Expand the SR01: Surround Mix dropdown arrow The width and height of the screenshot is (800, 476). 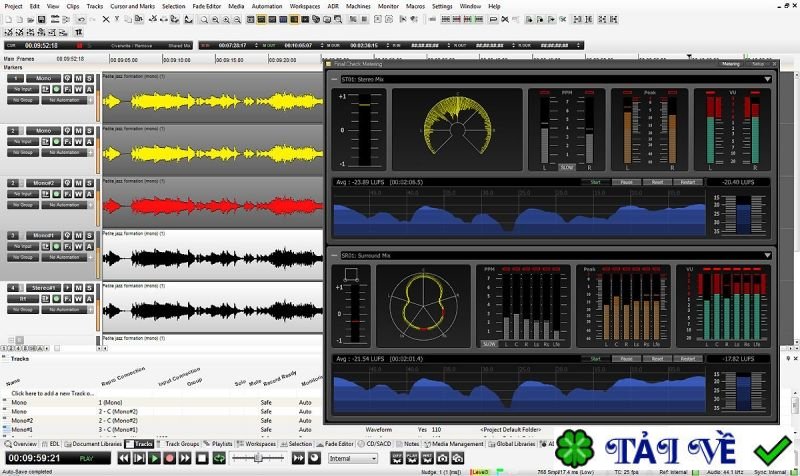[x=767, y=256]
